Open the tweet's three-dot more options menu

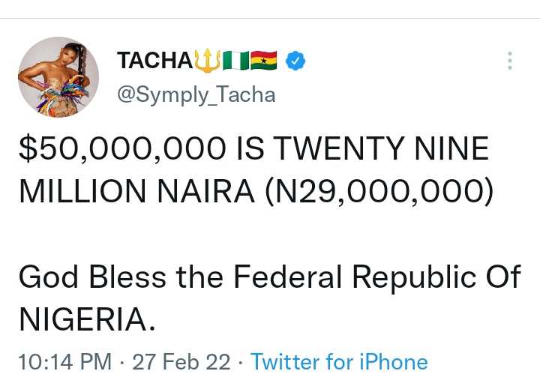pos(510,61)
